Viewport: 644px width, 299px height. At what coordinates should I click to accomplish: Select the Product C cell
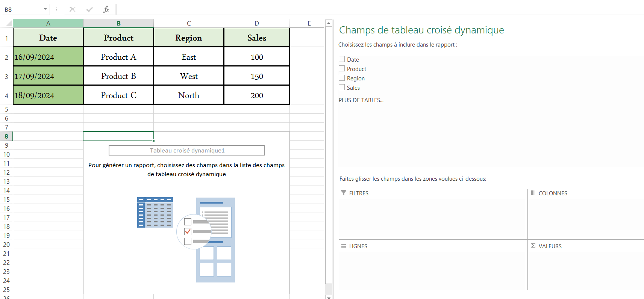[118, 95]
